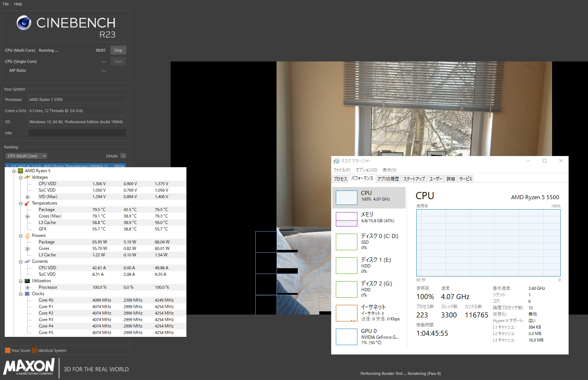This screenshot has height=380, width=588.
Task: Collapse the Powers section
Action: click(21, 236)
